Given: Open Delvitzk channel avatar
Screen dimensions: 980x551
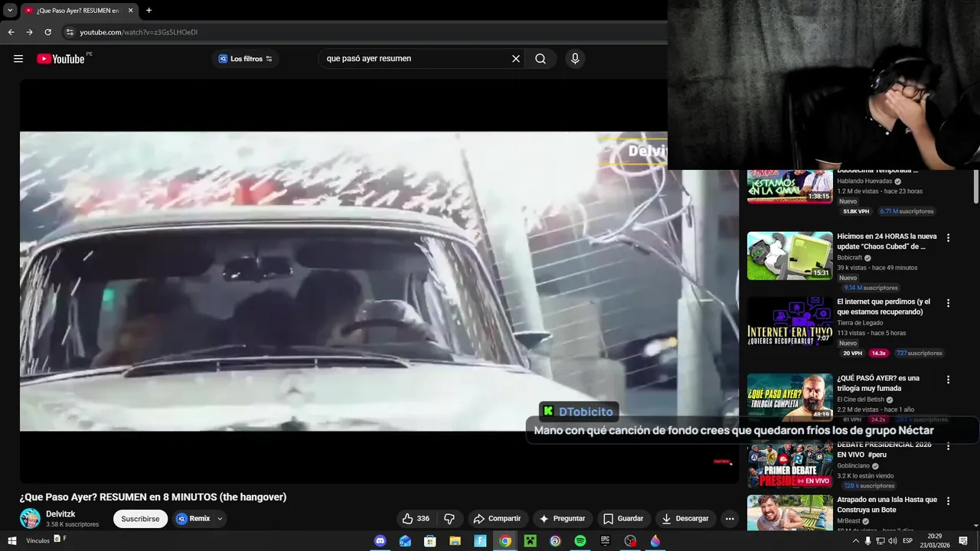Looking at the screenshot, I should (x=30, y=518).
